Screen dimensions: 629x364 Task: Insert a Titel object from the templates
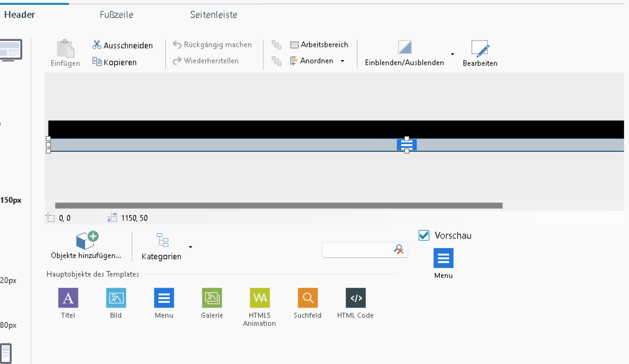[x=68, y=298]
